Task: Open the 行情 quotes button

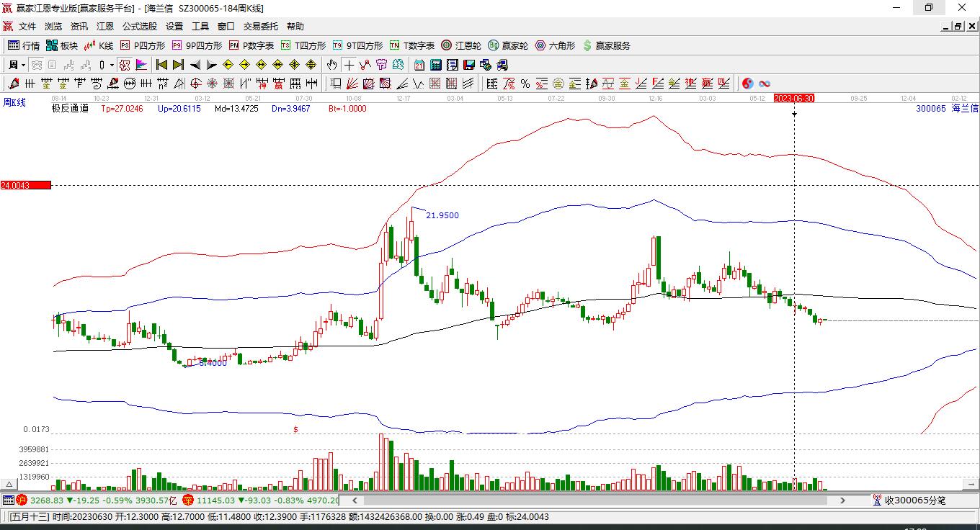Action: click(24, 45)
